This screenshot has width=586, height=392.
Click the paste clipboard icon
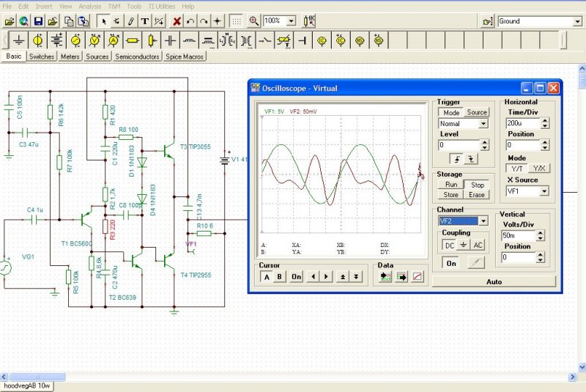tap(83, 21)
